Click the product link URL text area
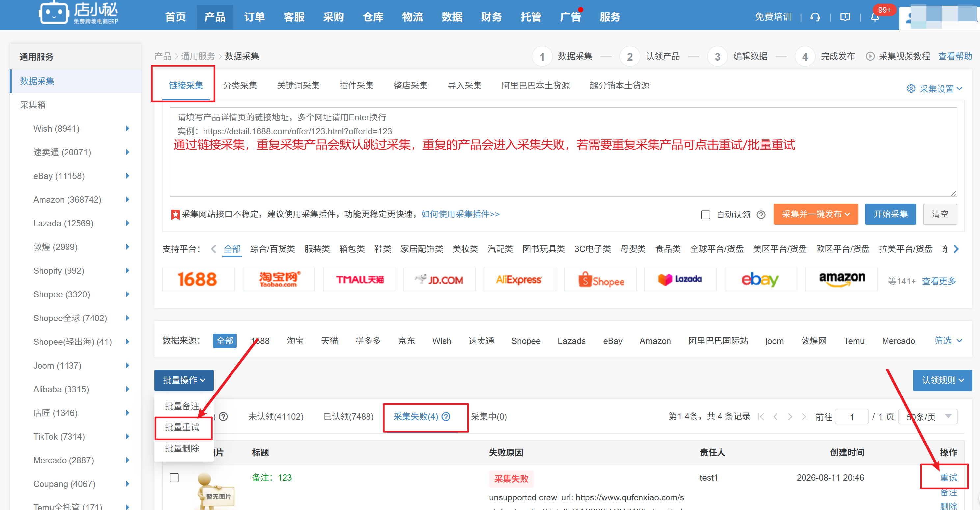The image size is (980, 510). pyautogui.click(x=563, y=152)
